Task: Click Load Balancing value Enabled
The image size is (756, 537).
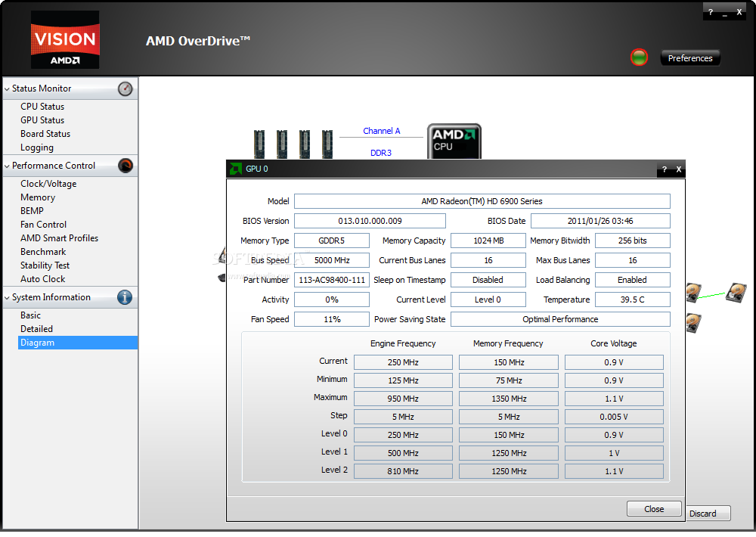Action: (x=633, y=280)
